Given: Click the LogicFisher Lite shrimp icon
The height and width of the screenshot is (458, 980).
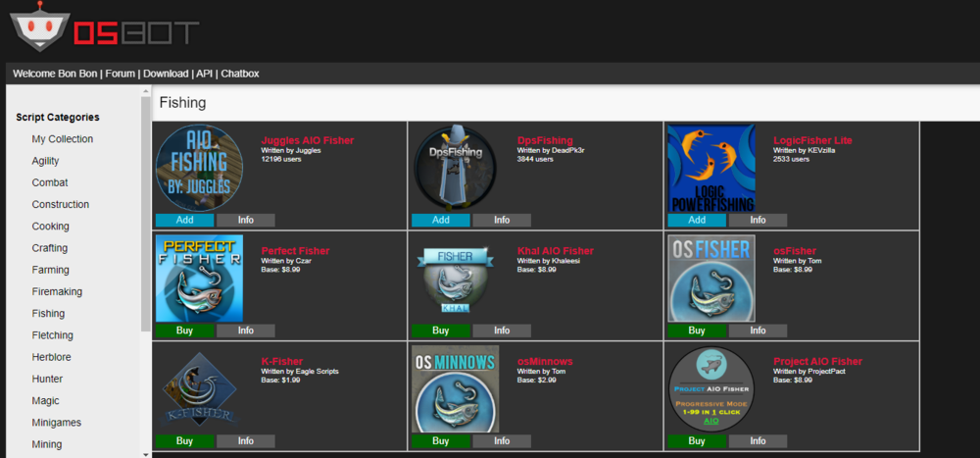Looking at the screenshot, I should point(711,168).
